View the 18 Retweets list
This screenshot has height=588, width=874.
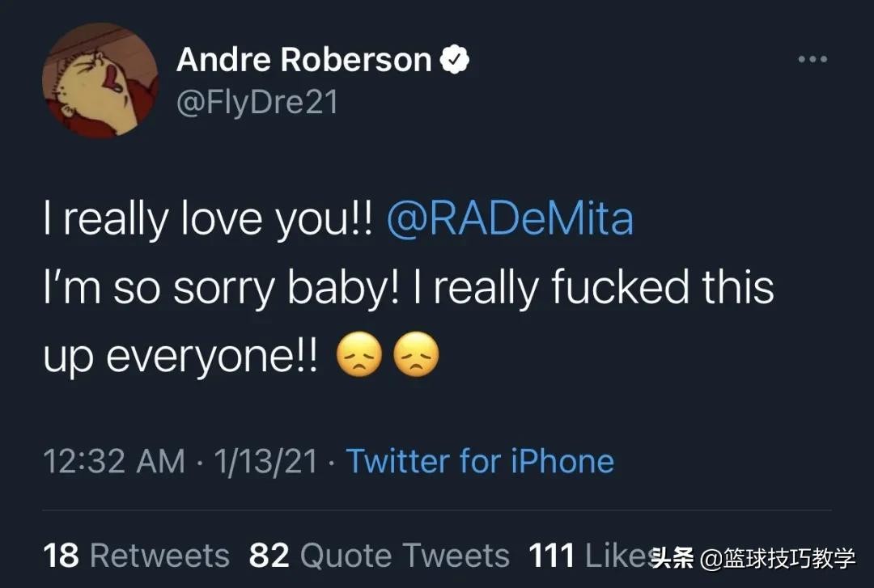point(136,556)
